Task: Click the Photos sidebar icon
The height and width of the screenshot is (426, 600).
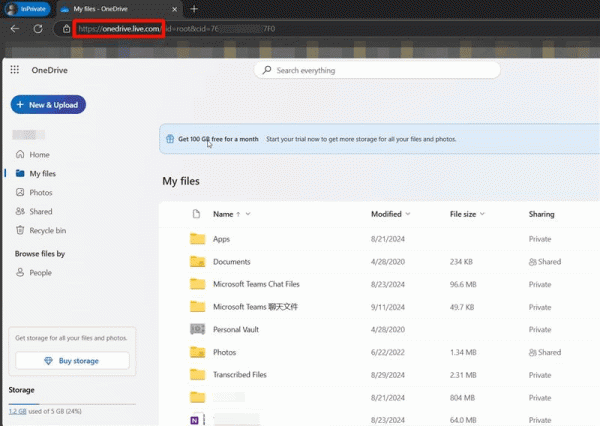Action: point(20,192)
